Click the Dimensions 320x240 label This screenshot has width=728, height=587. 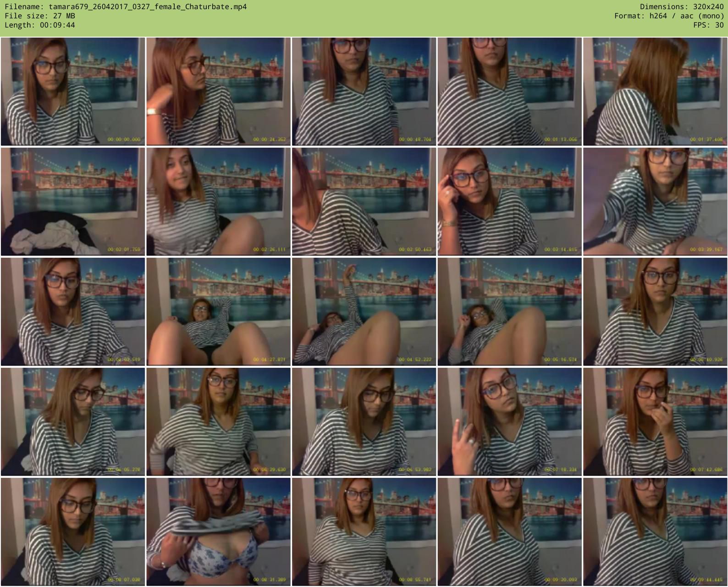pyautogui.click(x=682, y=7)
